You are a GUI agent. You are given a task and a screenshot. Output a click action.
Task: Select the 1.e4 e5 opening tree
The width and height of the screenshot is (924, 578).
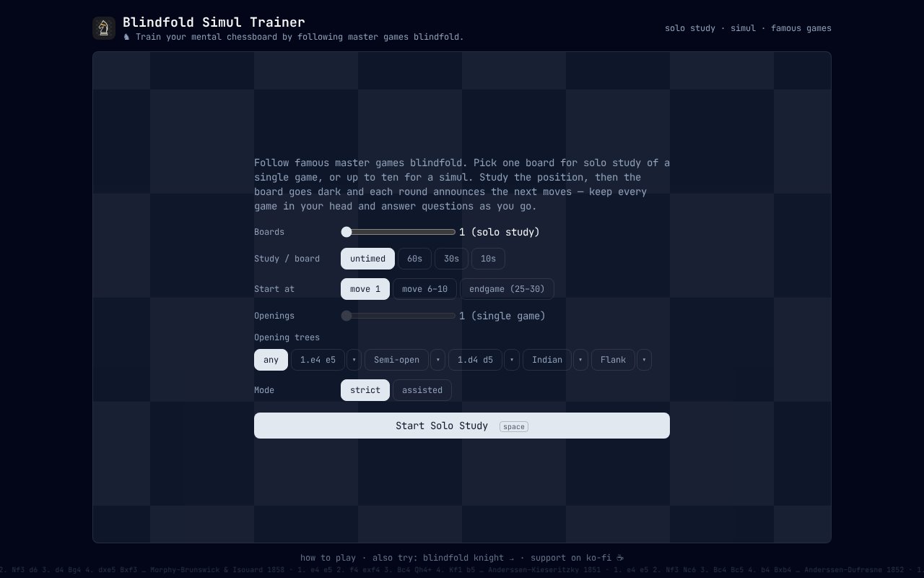pos(318,360)
